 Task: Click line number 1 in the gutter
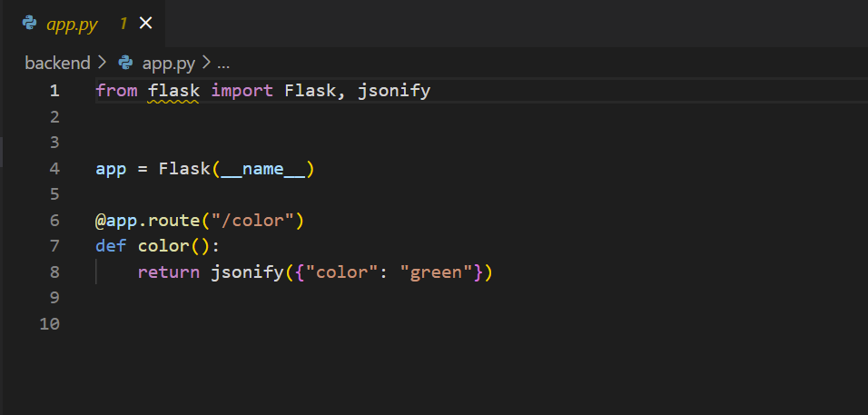(54, 91)
